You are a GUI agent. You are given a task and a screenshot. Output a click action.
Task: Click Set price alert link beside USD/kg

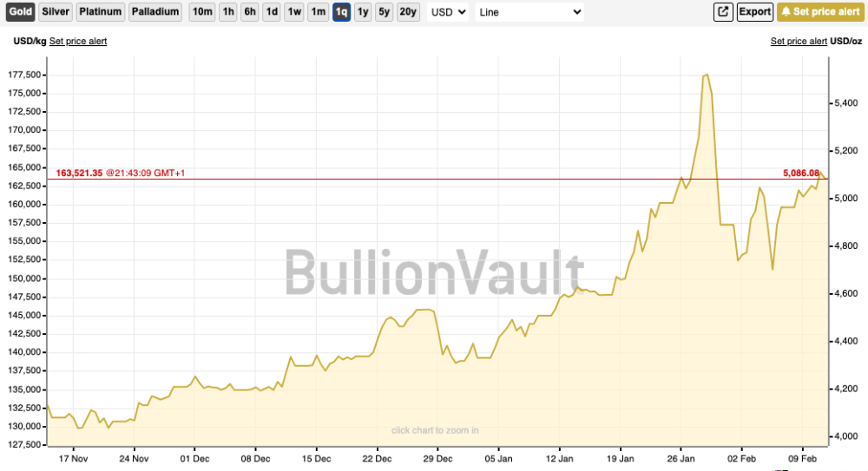tap(78, 42)
